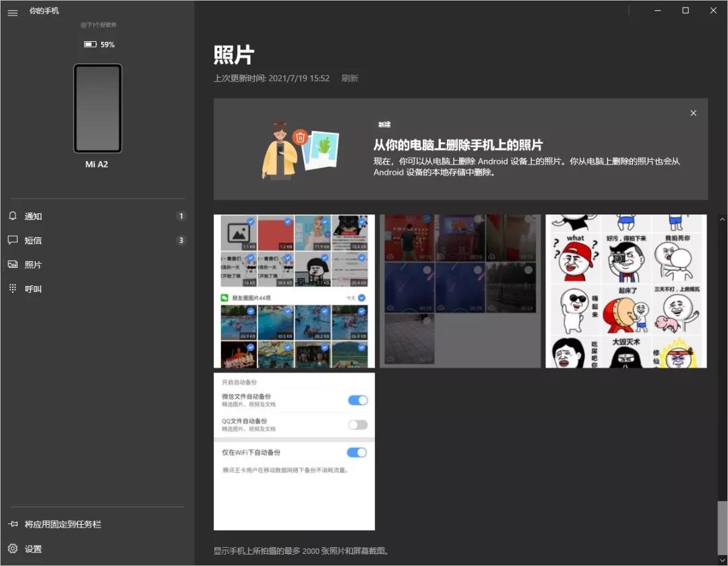This screenshot has width=728, height=566.
Task: Open the WeChat chat images screenshot thumbnail
Action: (293, 291)
